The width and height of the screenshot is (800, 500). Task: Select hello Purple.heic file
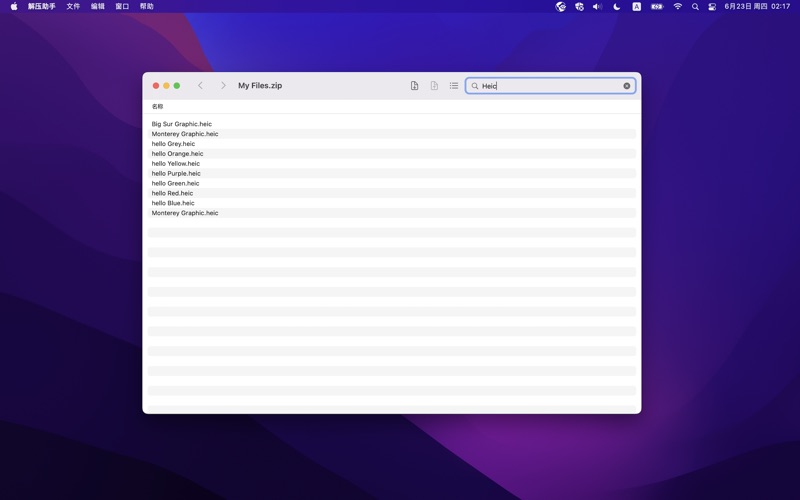point(392,173)
